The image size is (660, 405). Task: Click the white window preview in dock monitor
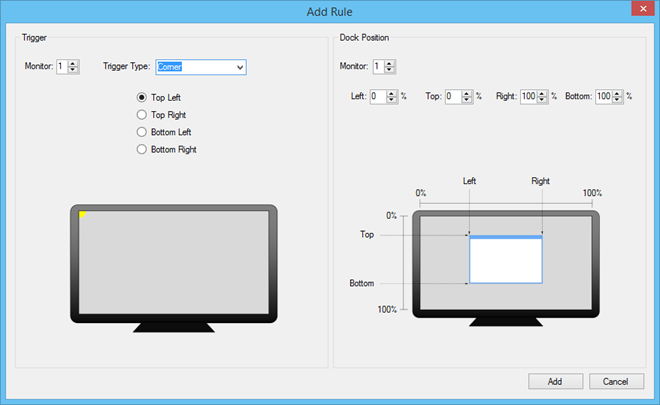coord(506,259)
